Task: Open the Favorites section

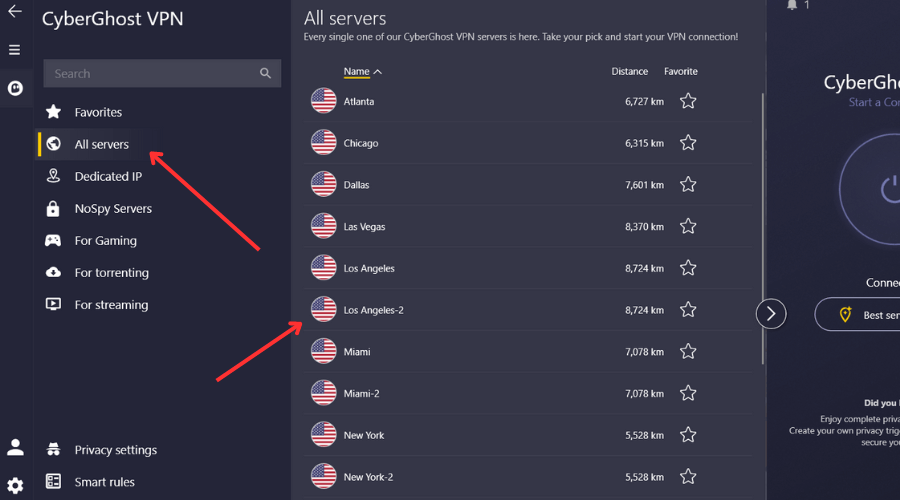Action: click(x=98, y=112)
